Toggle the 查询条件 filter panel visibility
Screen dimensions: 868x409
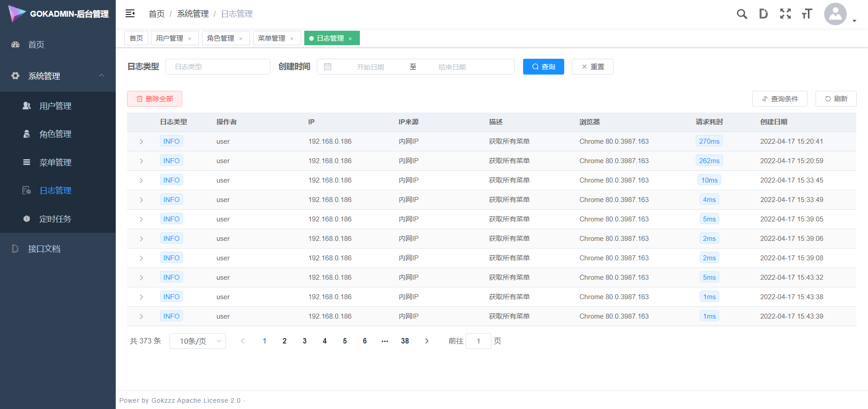779,99
